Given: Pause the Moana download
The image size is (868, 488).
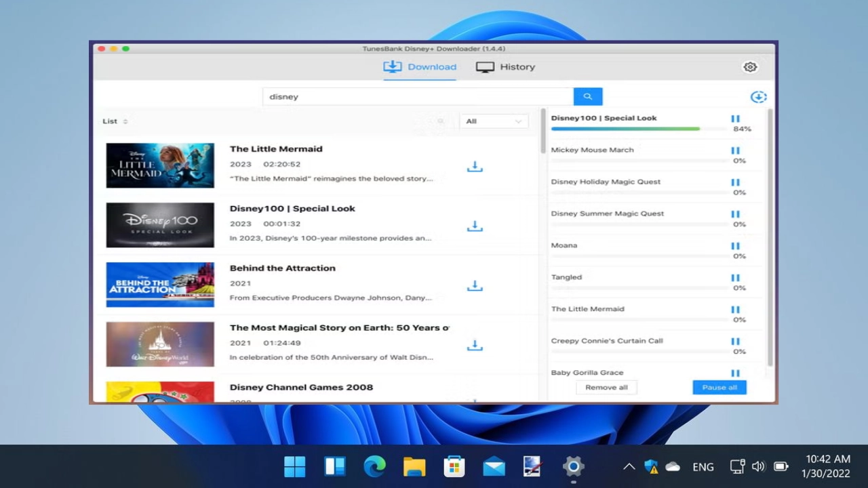Looking at the screenshot, I should coord(735,246).
